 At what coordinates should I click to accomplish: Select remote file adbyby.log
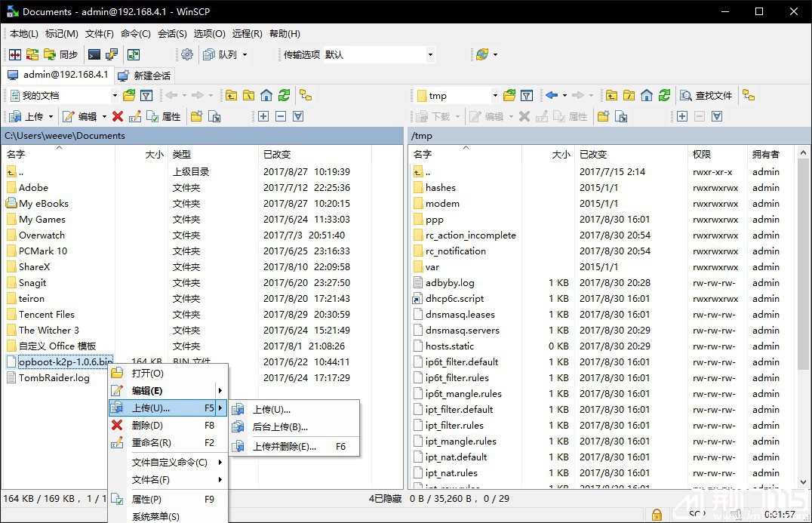(x=450, y=283)
